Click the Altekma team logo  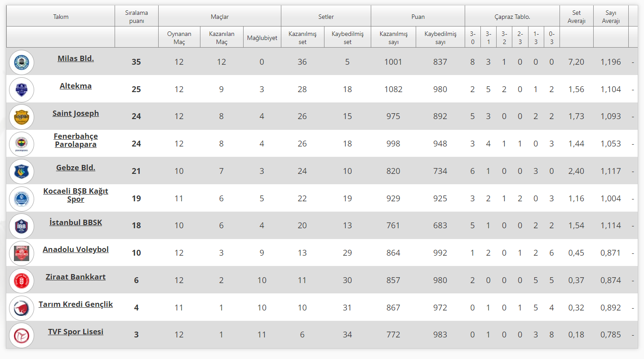pyautogui.click(x=22, y=89)
